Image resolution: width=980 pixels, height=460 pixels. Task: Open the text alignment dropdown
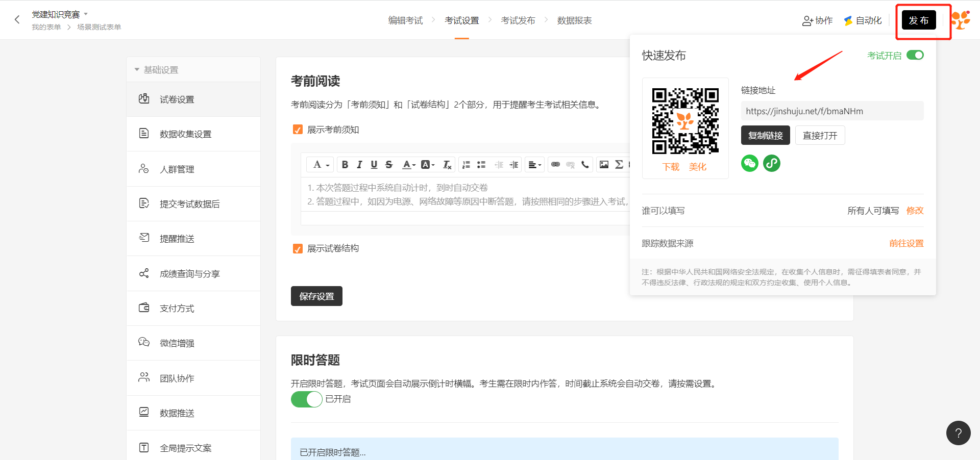coord(534,165)
